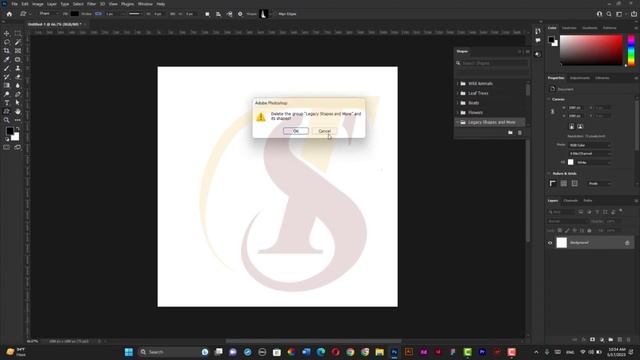Select the Clone Stamp tool

coord(18,68)
